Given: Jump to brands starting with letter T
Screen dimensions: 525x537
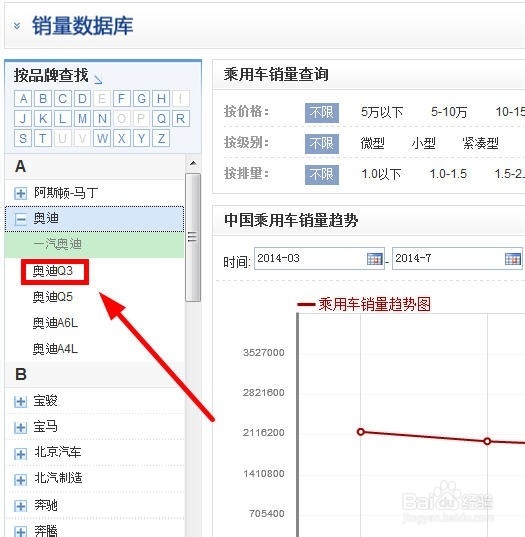Looking at the screenshot, I should tap(43, 138).
